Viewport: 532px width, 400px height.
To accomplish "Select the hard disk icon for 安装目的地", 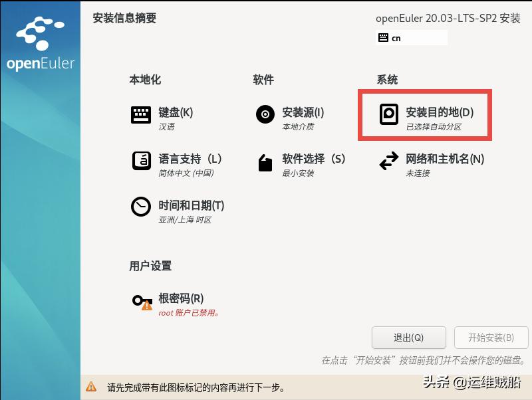I will click(389, 114).
